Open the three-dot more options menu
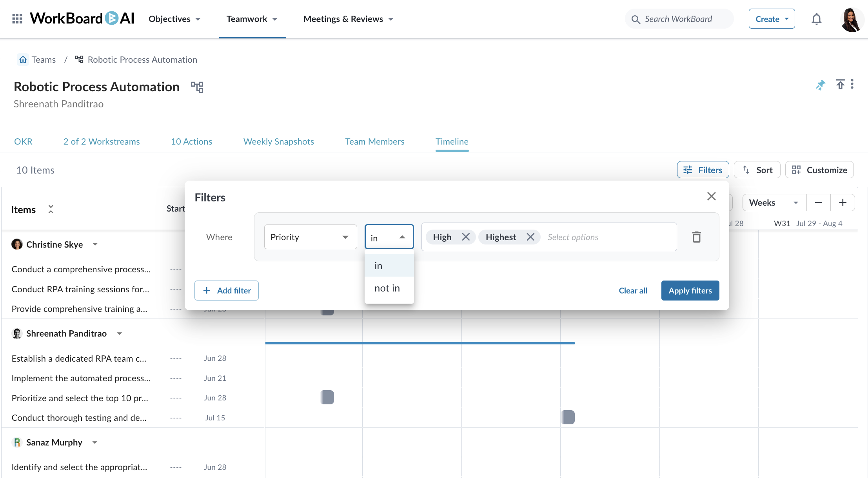This screenshot has height=478, width=868. click(x=852, y=84)
